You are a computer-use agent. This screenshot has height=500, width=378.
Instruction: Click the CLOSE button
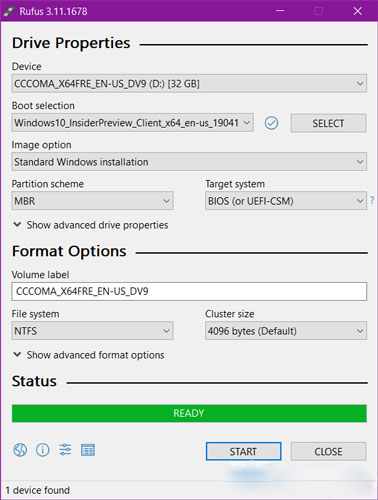tap(328, 451)
